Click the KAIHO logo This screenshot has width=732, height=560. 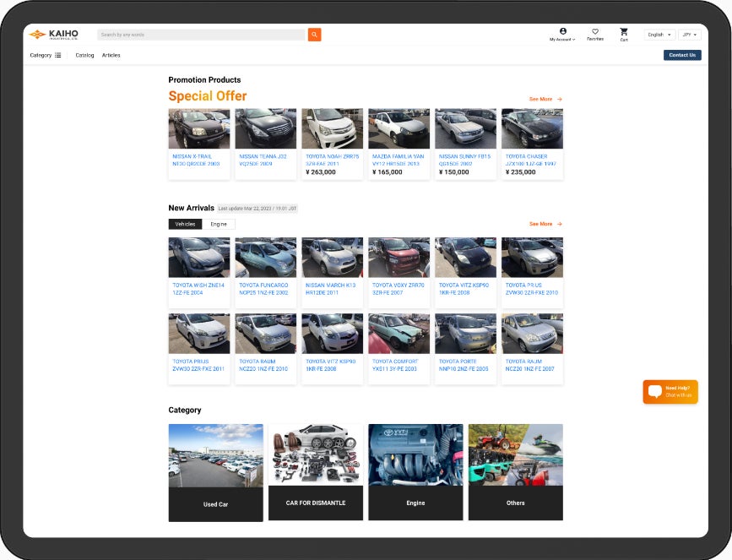pos(53,35)
